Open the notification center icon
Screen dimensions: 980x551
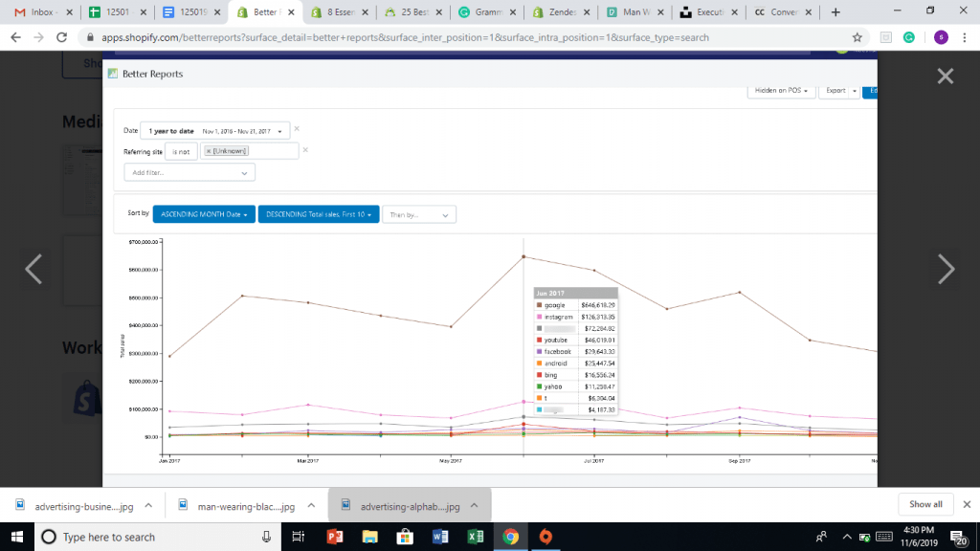(x=959, y=537)
